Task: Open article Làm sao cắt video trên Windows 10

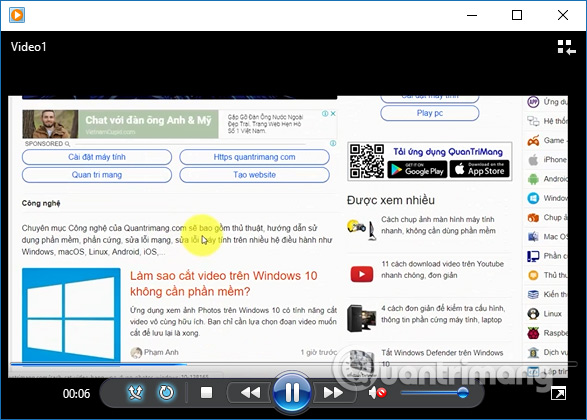Action: point(223,283)
